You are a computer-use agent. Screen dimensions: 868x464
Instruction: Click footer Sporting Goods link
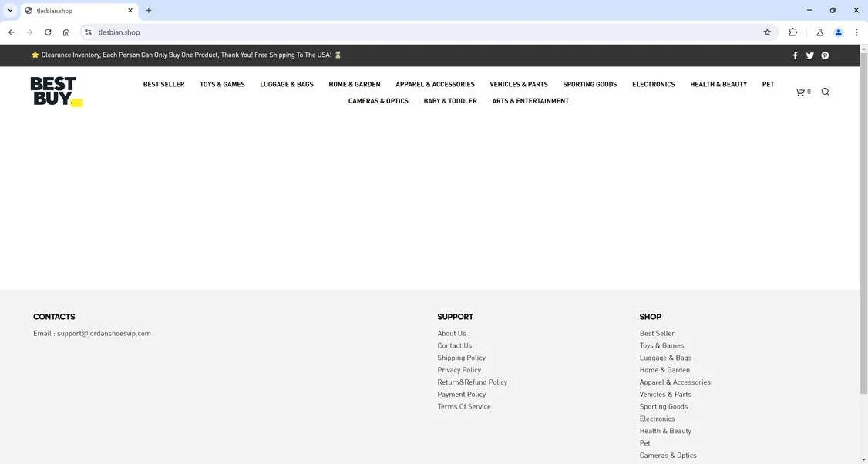pos(664,406)
